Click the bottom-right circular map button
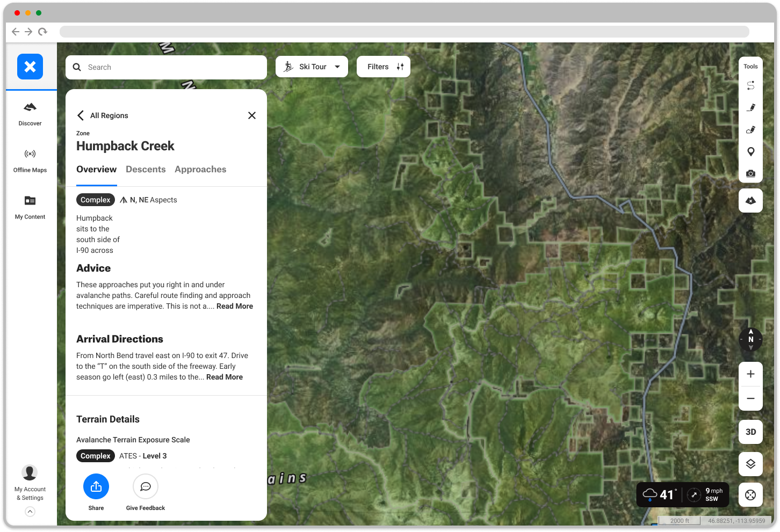 (x=751, y=495)
